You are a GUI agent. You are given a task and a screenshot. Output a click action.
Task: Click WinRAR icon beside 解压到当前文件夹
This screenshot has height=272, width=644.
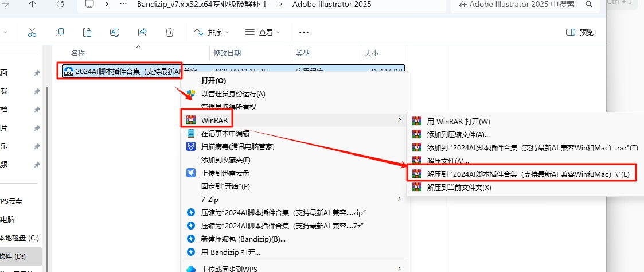417,188
